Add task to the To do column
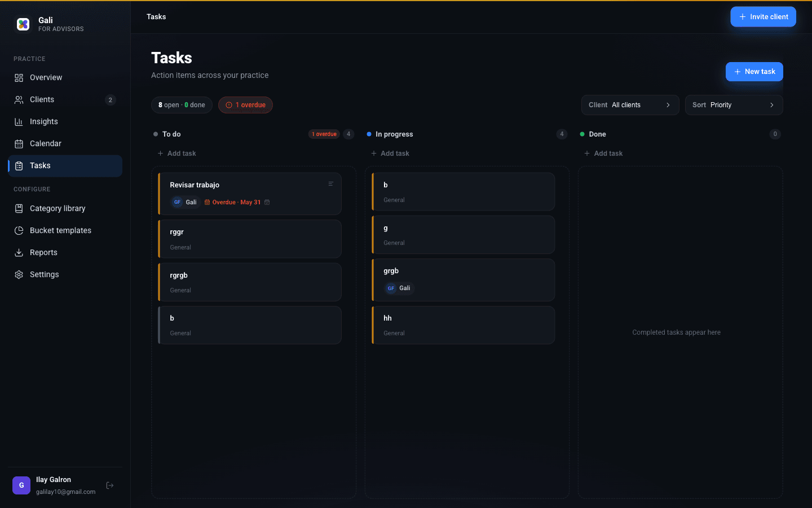This screenshot has height=508, width=812. 176,154
